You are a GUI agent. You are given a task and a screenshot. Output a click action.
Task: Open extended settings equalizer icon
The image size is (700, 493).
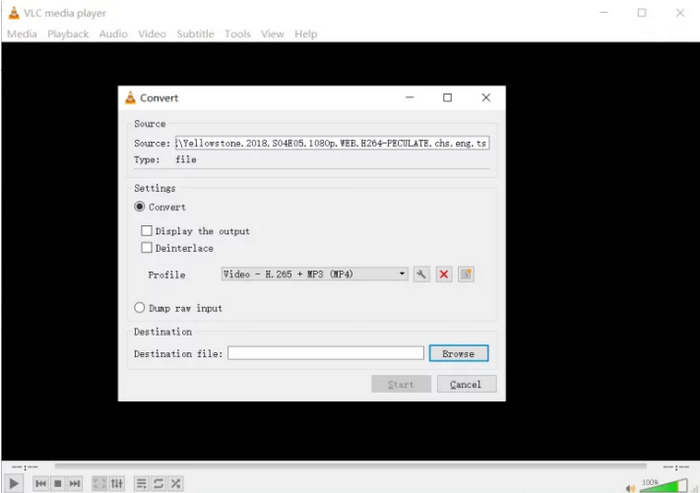tap(117, 483)
